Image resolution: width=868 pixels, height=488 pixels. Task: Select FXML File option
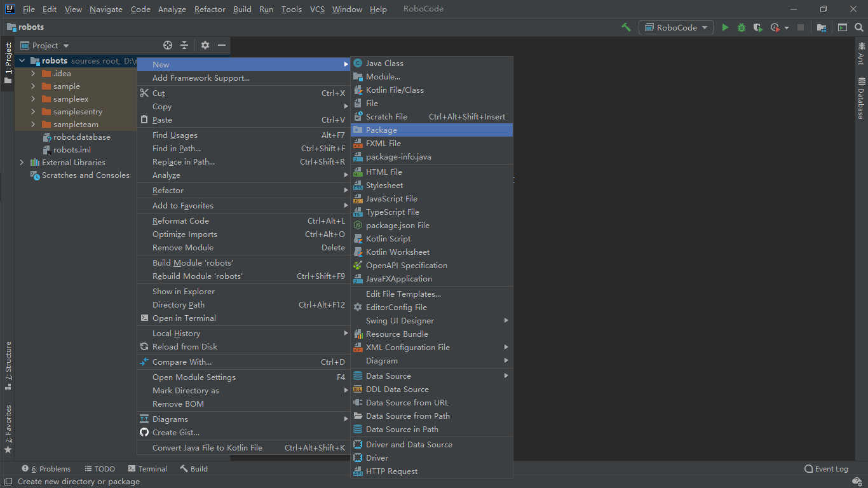(431, 144)
